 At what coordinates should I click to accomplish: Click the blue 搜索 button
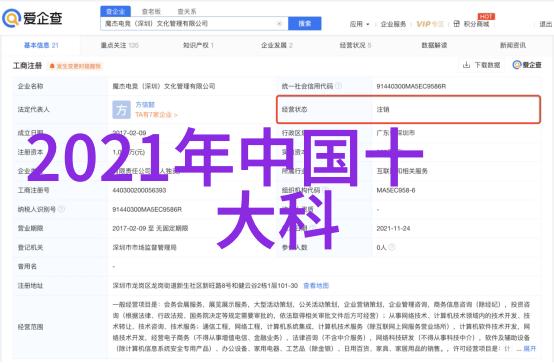[x=305, y=24]
